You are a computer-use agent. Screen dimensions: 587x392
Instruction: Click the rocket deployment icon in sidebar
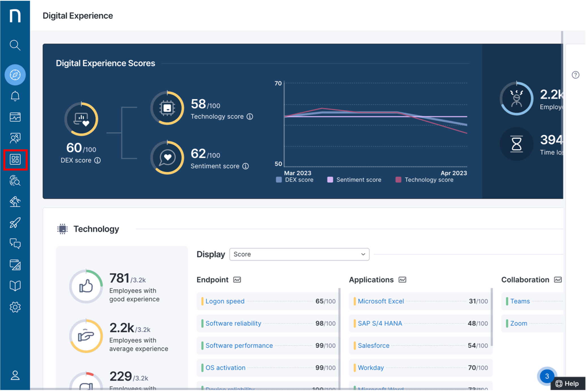pos(15,223)
